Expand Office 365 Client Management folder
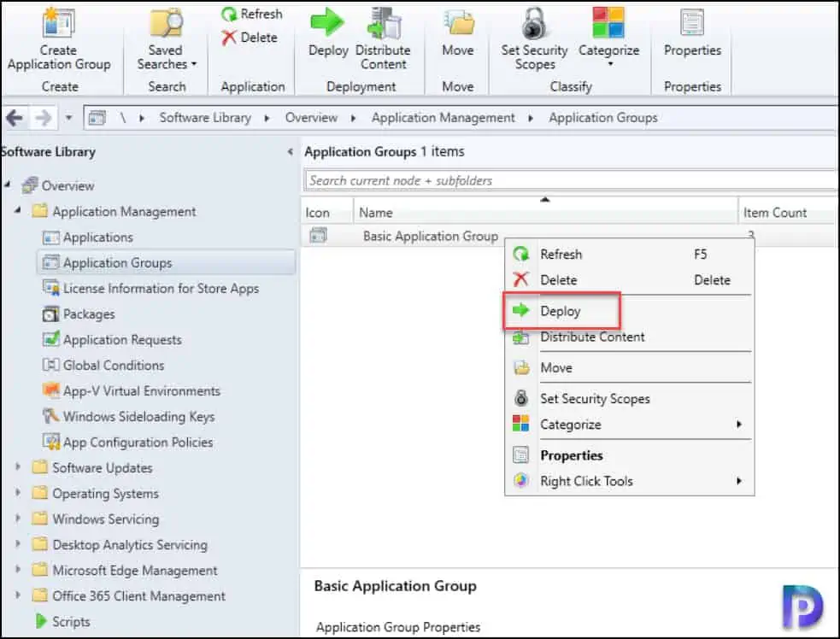Viewport: 840px width, 639px height. coord(18,595)
